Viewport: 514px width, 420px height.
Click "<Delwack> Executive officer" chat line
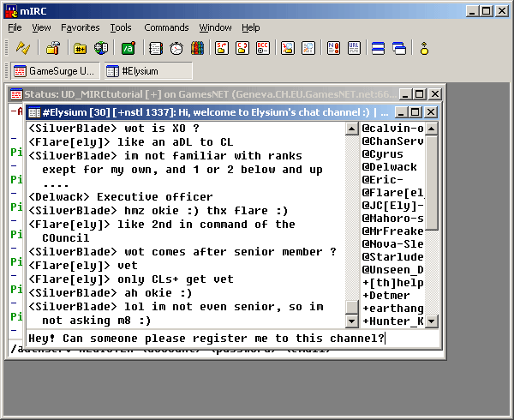(120, 197)
